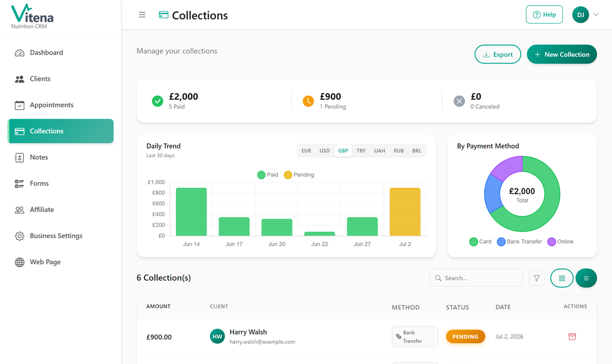Viewport: 612px width, 364px height.
Task: Sort by the AMOUNT column header
Action: click(158, 306)
